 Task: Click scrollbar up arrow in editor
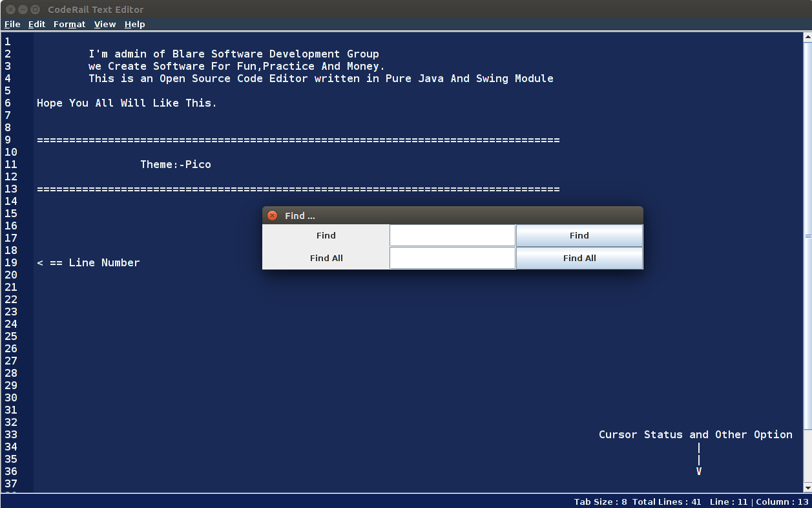(x=807, y=37)
